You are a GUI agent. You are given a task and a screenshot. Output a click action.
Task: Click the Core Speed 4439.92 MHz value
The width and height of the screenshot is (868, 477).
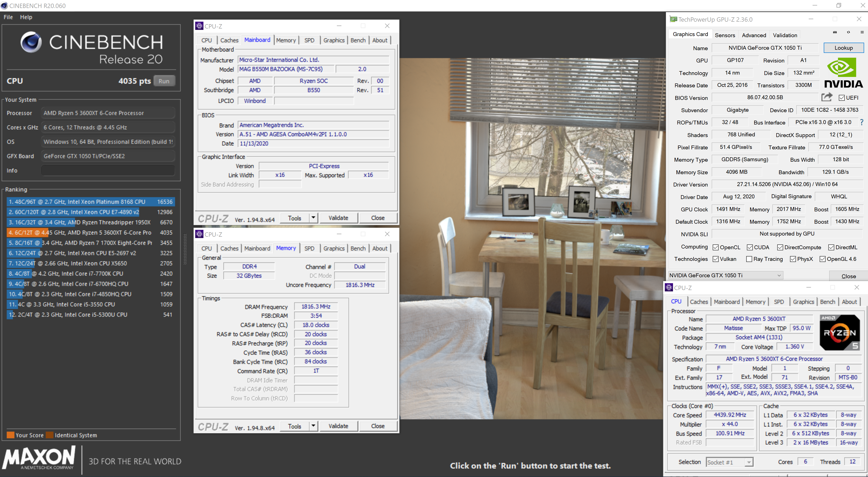730,415
